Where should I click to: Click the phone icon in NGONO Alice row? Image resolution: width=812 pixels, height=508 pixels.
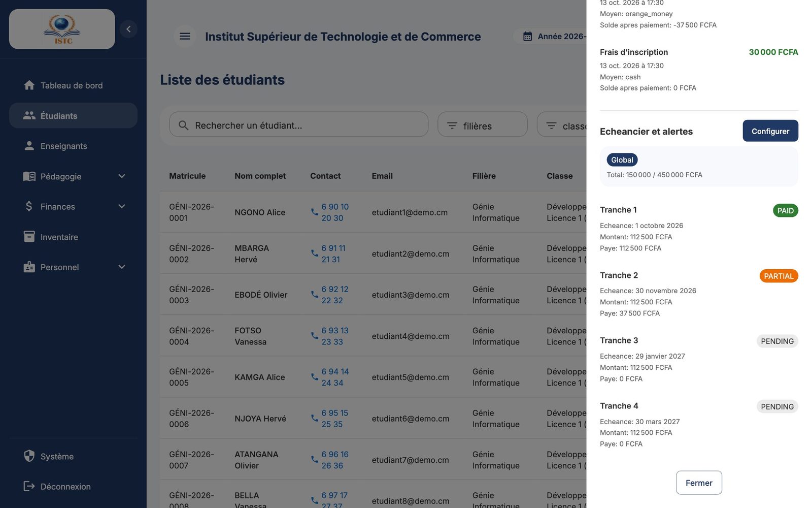[315, 212]
